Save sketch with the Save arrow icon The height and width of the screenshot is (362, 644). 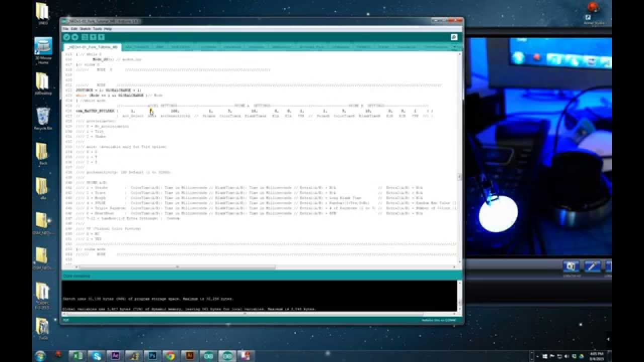101,37
